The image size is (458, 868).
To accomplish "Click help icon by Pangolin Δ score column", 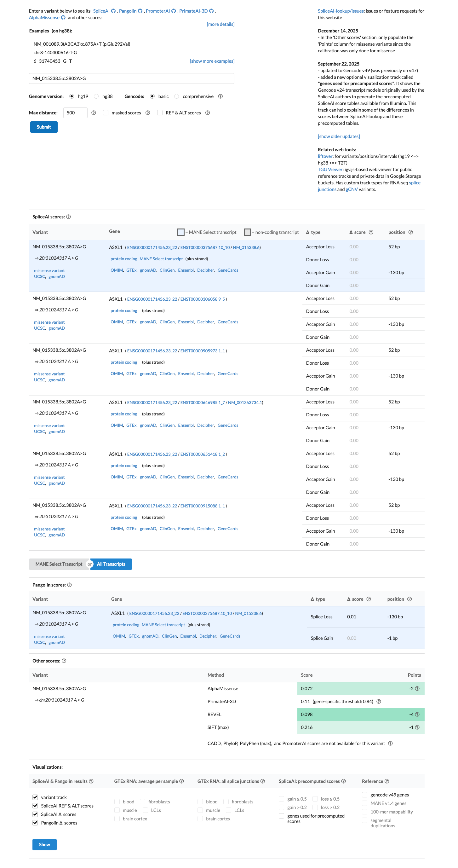I will 369,599.
